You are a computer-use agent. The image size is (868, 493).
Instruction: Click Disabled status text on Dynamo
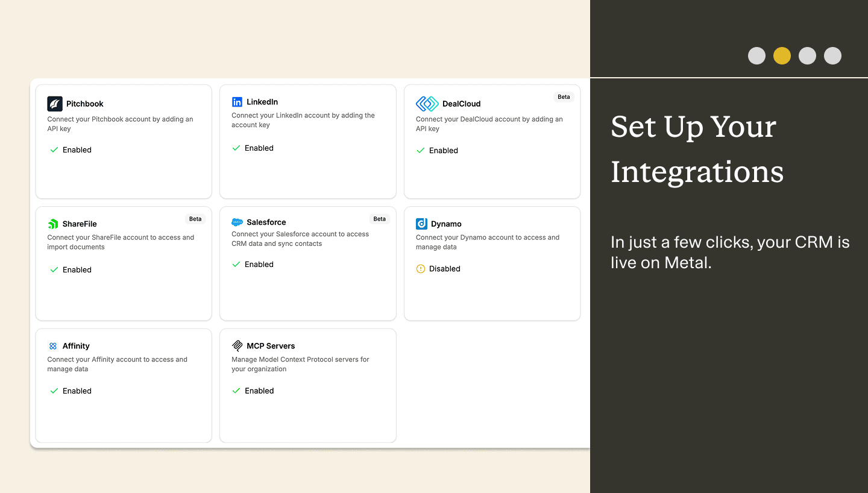tap(445, 269)
